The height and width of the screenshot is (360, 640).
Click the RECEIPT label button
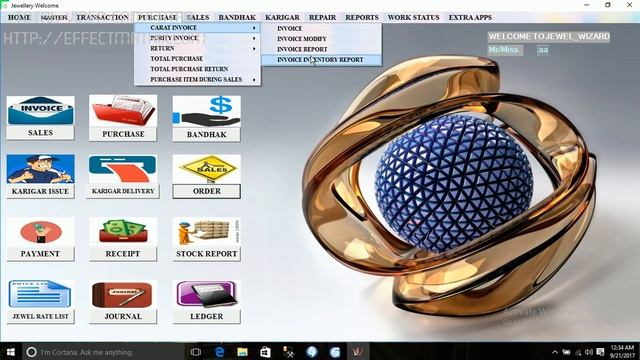[x=123, y=254]
